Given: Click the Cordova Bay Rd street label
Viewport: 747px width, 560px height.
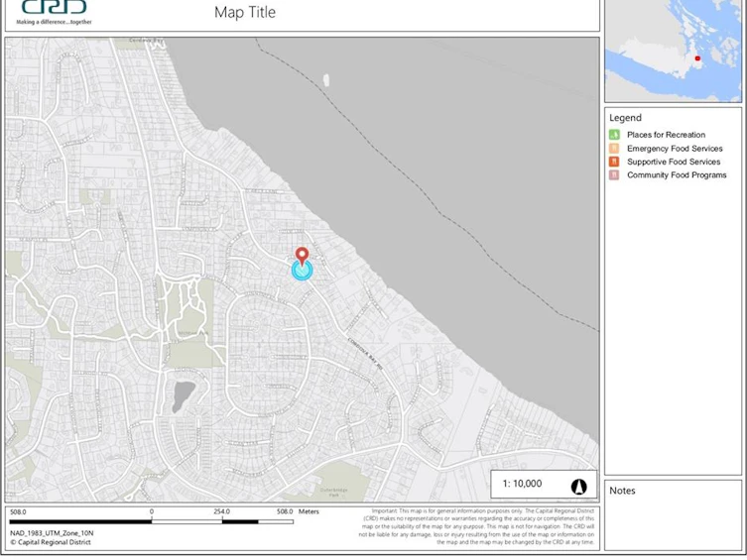Looking at the screenshot, I should tap(365, 354).
